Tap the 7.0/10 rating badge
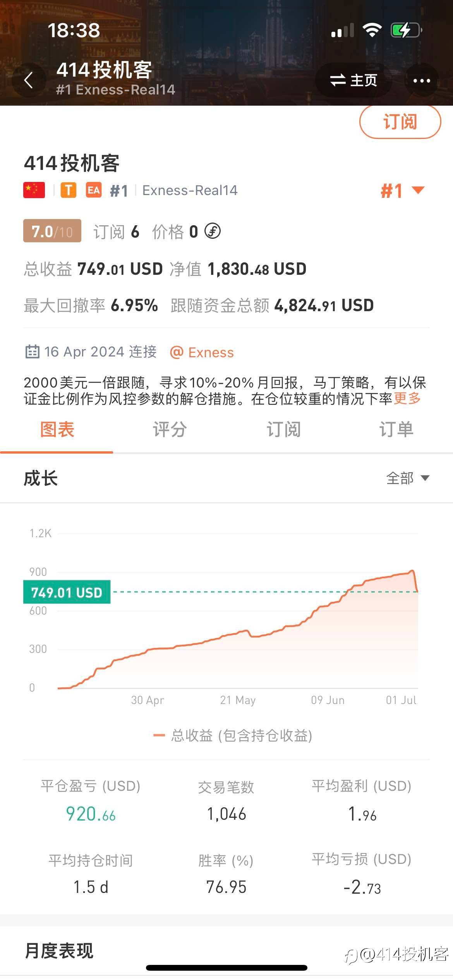Image resolution: width=453 pixels, height=980 pixels. point(52,231)
